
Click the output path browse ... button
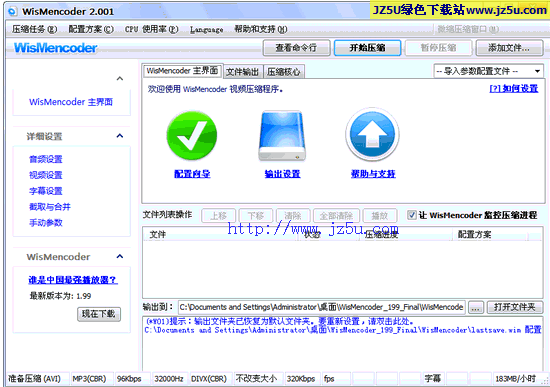coord(475,308)
